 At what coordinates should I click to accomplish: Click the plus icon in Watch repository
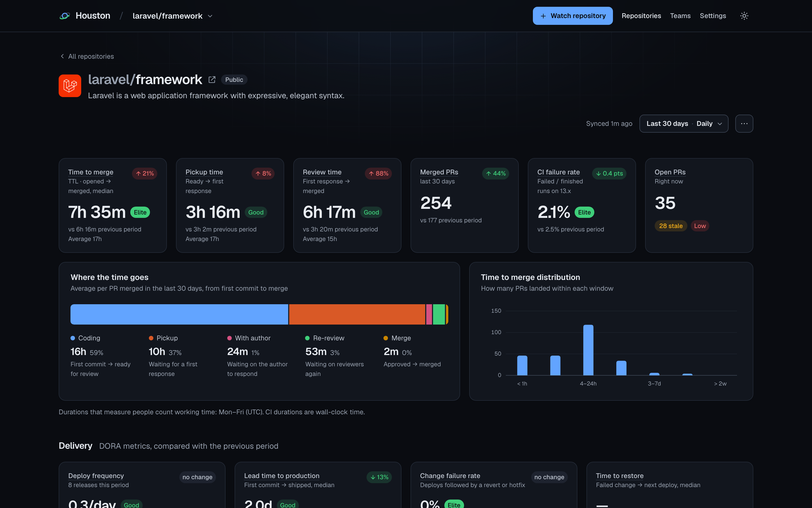pos(543,16)
